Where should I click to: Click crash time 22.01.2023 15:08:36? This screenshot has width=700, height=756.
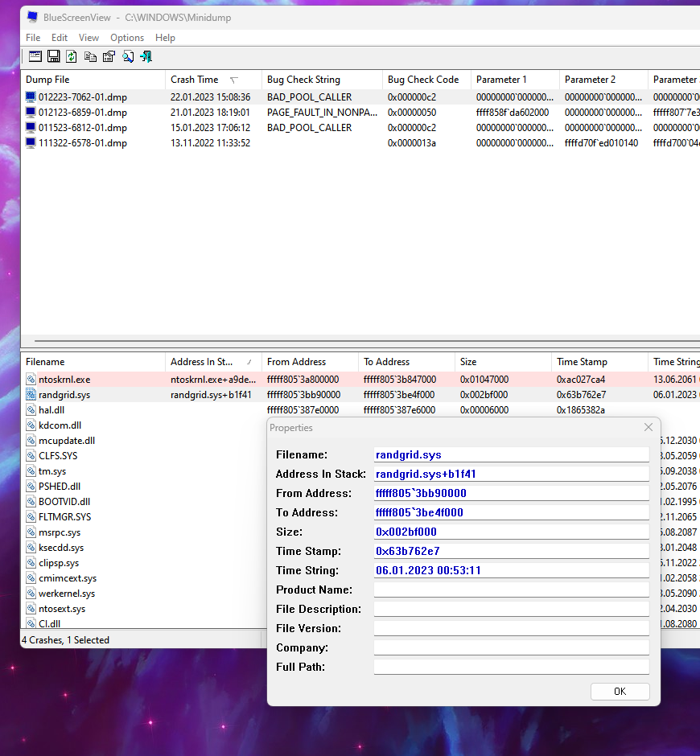click(210, 97)
